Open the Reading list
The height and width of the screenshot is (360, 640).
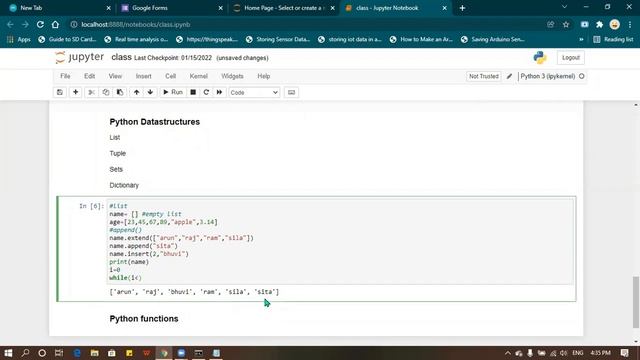(x=613, y=40)
